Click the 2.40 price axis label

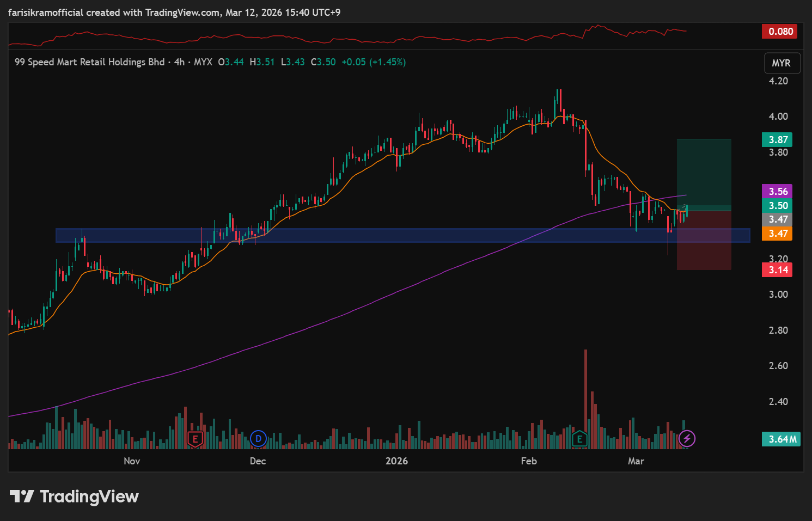pyautogui.click(x=778, y=402)
